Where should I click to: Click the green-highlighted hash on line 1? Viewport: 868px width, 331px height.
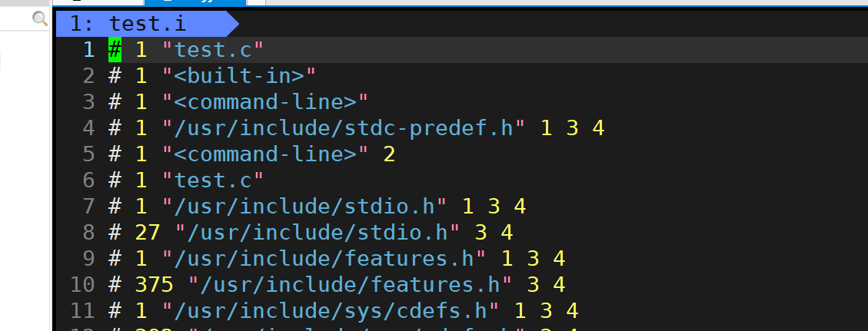pos(115,50)
